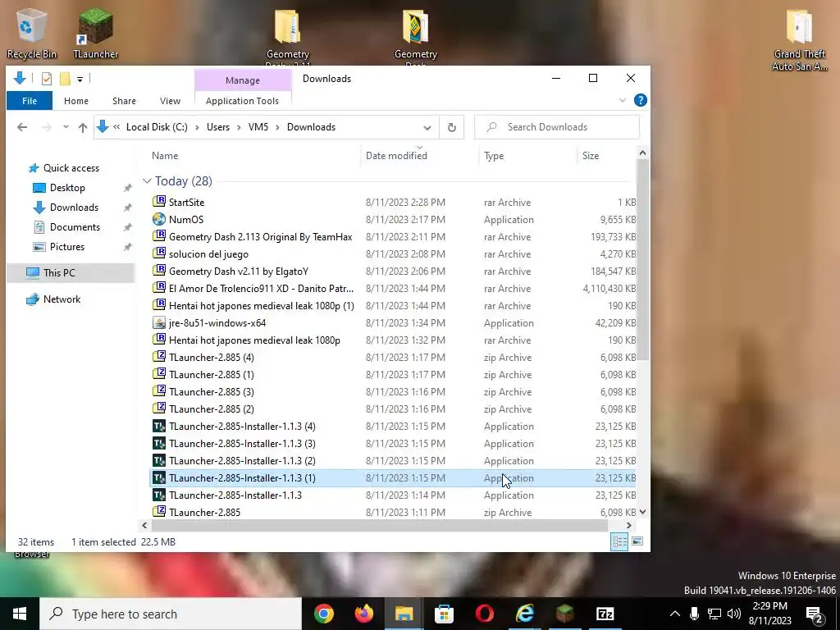The width and height of the screenshot is (840, 630).
Task: Open Downloads in navigation pane
Action: point(74,208)
